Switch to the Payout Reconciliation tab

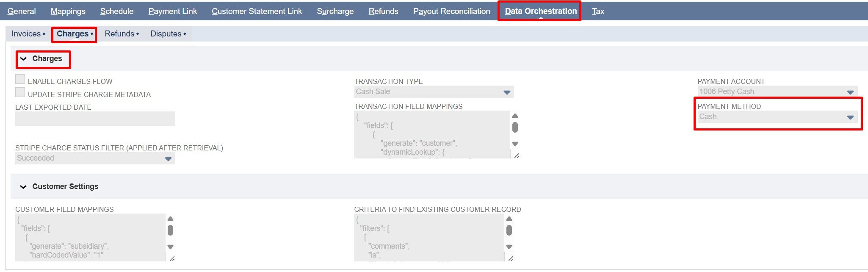(451, 11)
